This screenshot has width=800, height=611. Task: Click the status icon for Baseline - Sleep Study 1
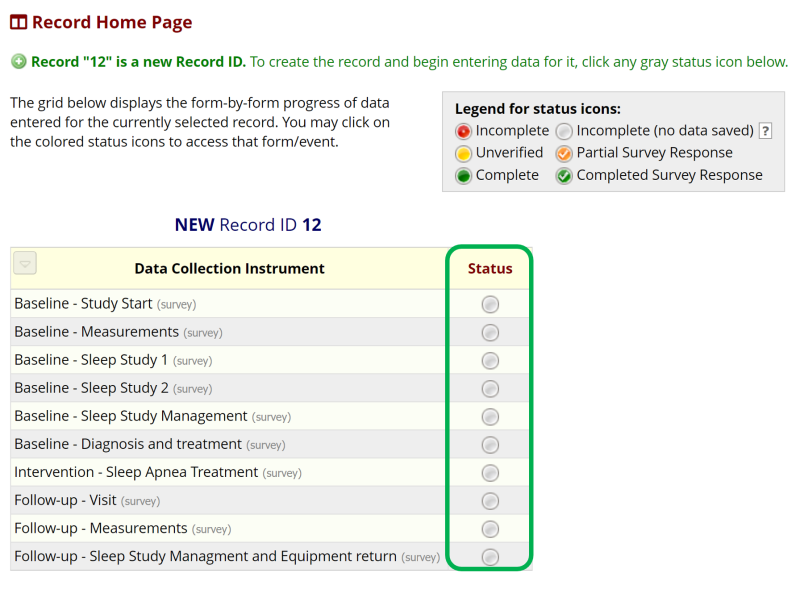coord(490,360)
